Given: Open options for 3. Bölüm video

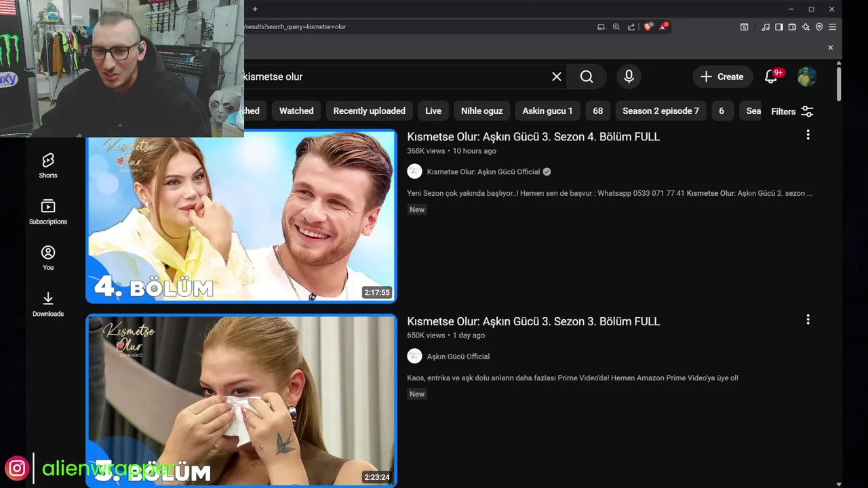Looking at the screenshot, I should click(808, 319).
